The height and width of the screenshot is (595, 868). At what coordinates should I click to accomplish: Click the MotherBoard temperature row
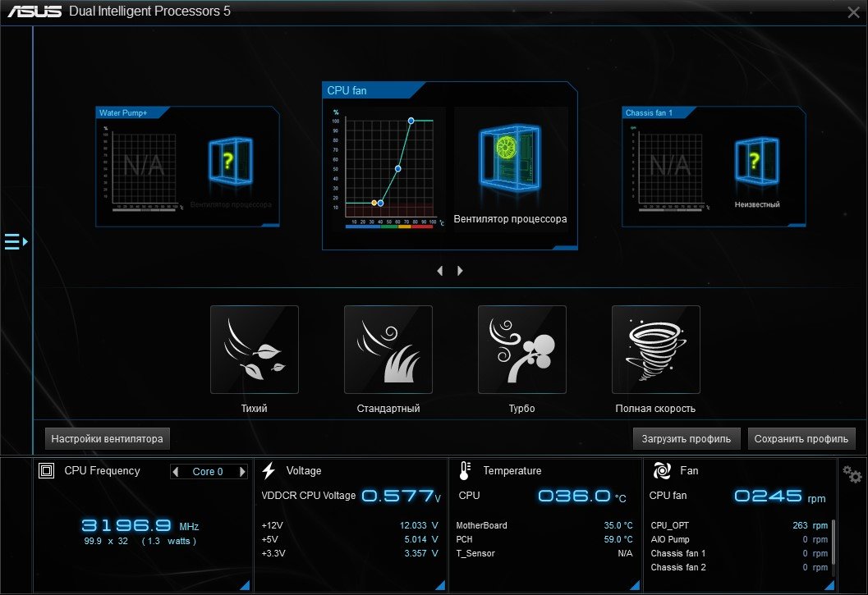pyautogui.click(x=544, y=525)
